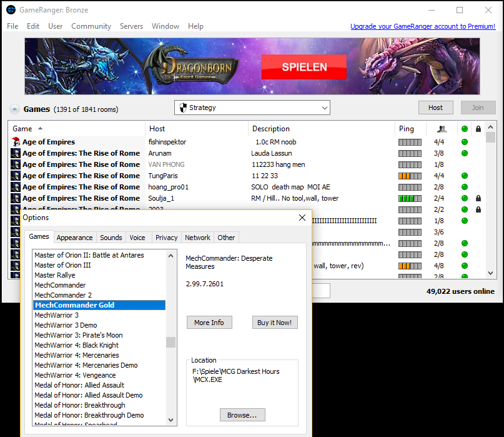Viewport: 504px width, 437px height.
Task: Click the More Info button
Action: [x=209, y=323]
